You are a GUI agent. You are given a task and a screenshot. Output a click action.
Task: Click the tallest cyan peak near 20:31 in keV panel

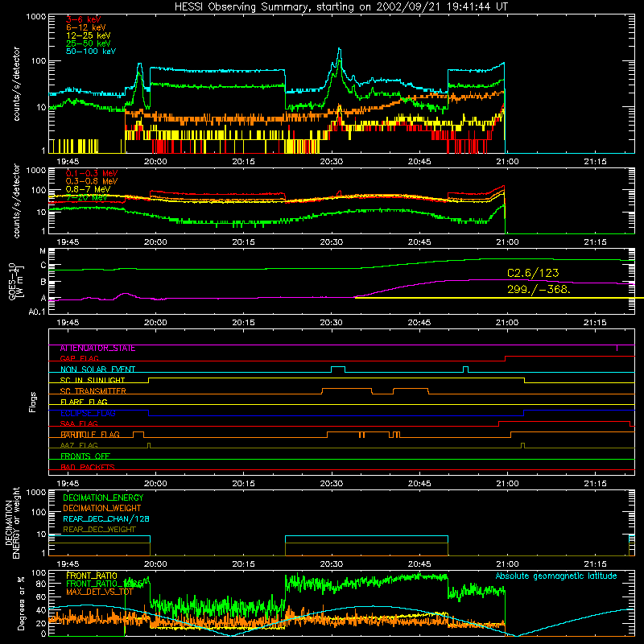pos(339,50)
